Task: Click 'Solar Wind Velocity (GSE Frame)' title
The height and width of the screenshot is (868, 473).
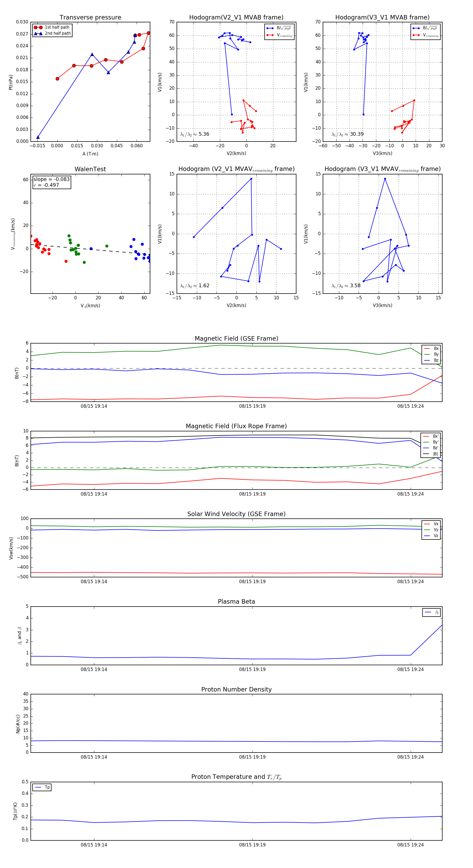Action: pyautogui.click(x=236, y=514)
